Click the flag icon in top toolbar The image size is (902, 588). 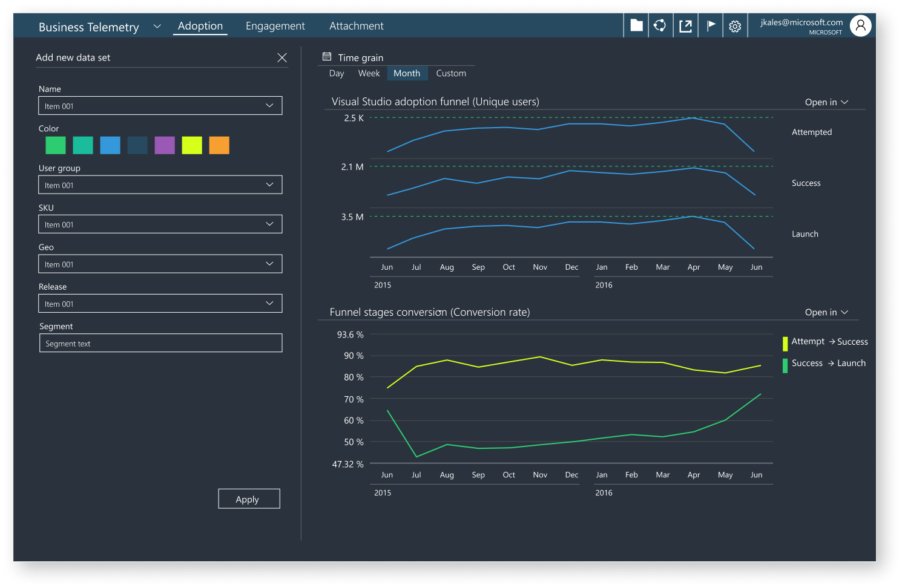[x=711, y=25]
